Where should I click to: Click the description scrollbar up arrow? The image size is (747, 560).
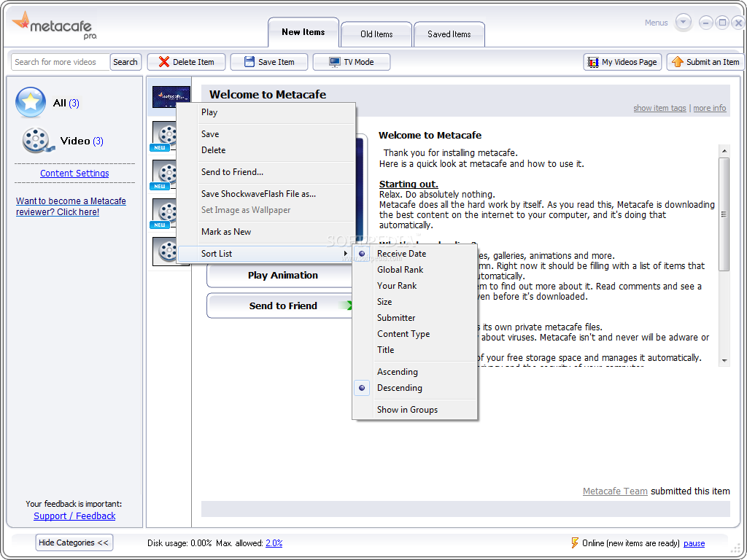(724, 151)
